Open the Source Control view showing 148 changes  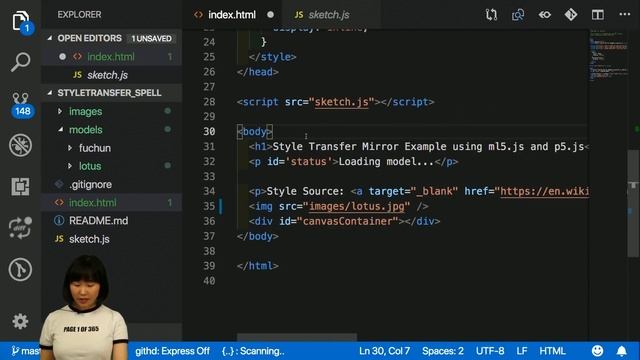click(21, 104)
